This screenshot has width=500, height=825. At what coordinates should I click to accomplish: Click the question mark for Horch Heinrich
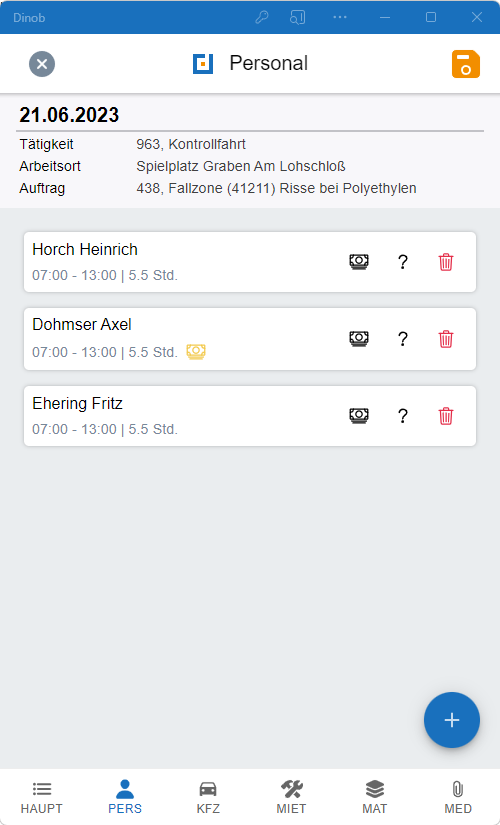click(403, 261)
